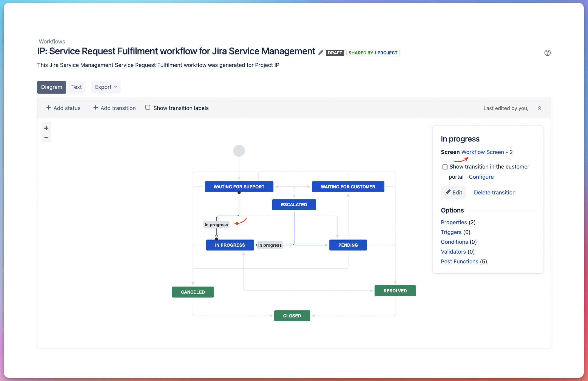Click the initial gray circle start node

click(x=239, y=151)
